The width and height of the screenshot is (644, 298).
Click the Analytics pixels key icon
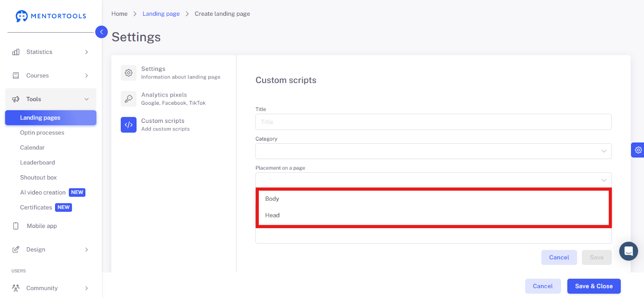click(x=129, y=99)
